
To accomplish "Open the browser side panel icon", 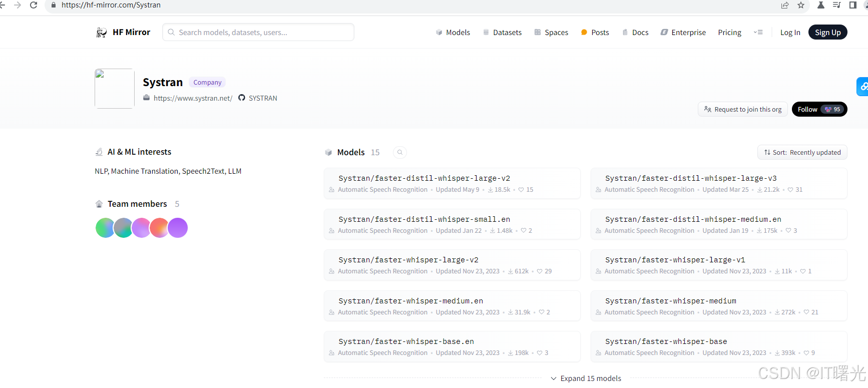I will [x=853, y=5].
